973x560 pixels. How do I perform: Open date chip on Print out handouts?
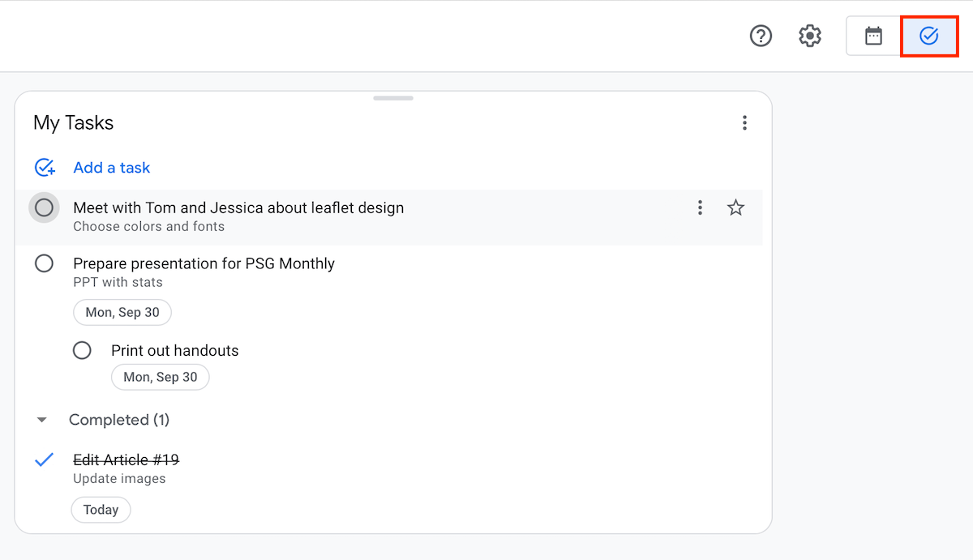(160, 377)
